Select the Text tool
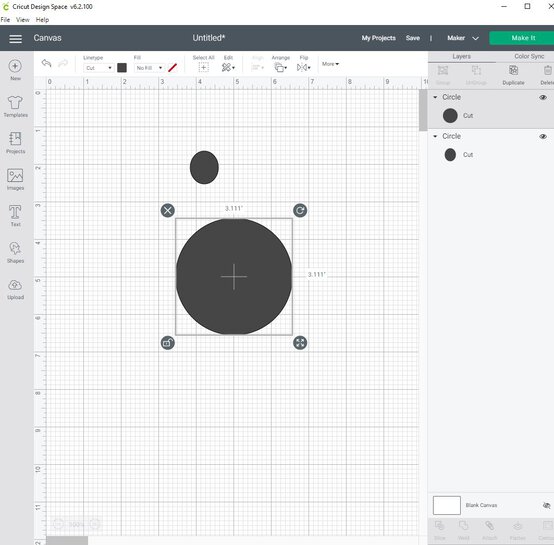This screenshot has height=545, width=554. click(x=15, y=215)
